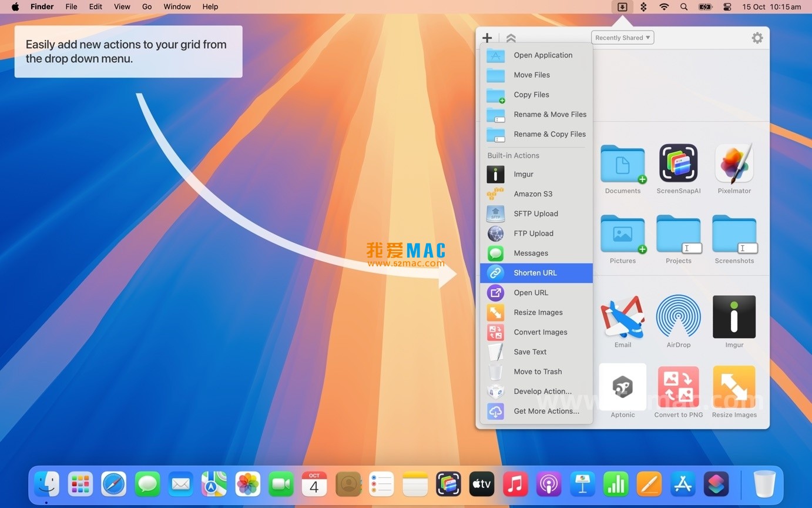Collapse the grid with the chevron arrows
The height and width of the screenshot is (508, 812).
[511, 37]
